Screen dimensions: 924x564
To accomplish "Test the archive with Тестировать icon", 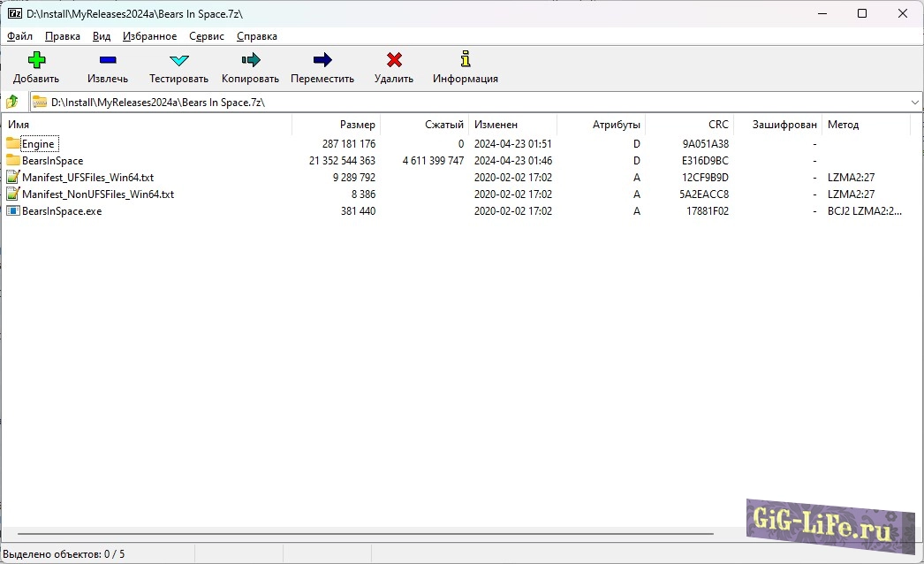I will pos(178,60).
